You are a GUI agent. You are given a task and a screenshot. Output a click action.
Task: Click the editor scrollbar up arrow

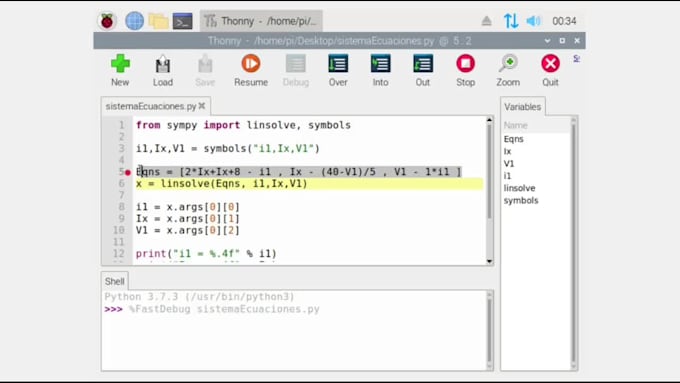pyautogui.click(x=489, y=120)
